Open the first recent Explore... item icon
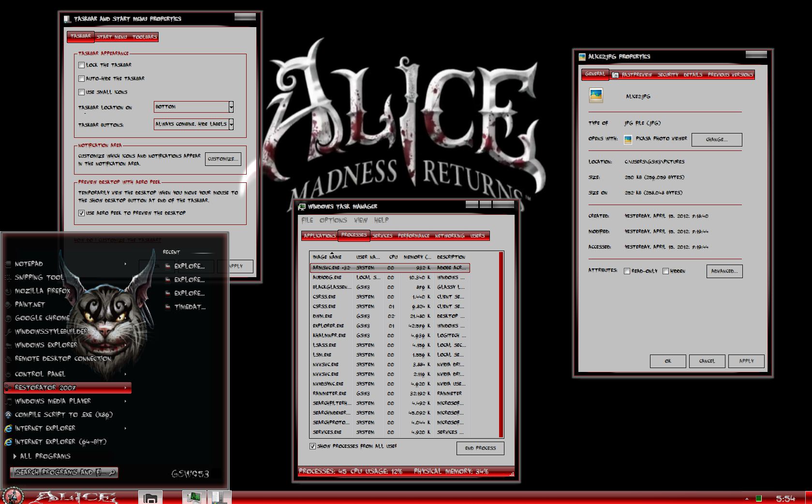 (x=167, y=266)
